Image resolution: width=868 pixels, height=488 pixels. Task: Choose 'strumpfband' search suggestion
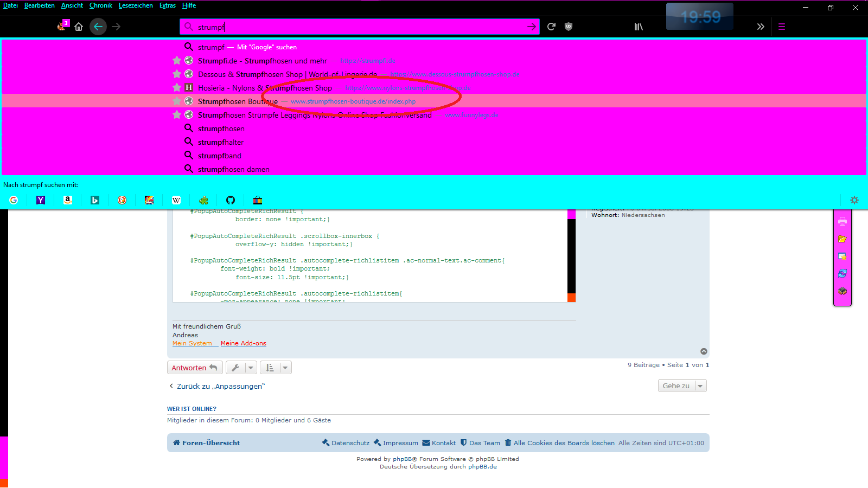[434, 156]
